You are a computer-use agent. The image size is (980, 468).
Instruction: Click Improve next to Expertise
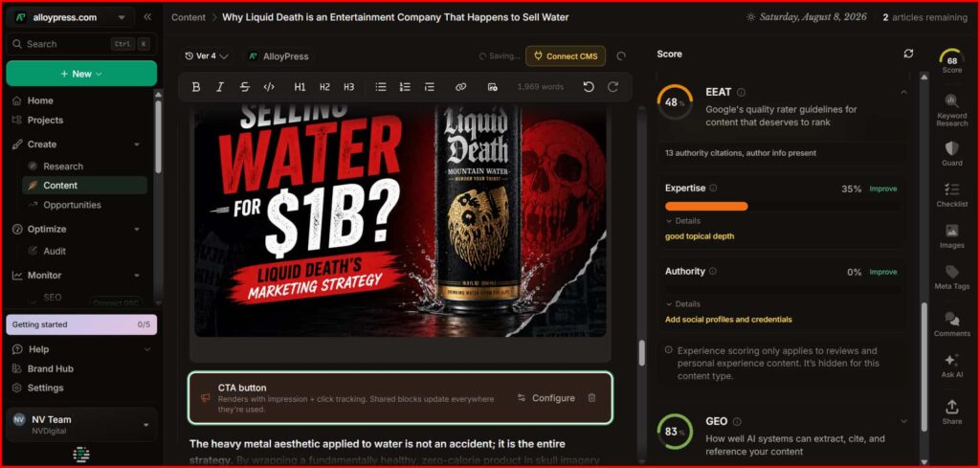pyautogui.click(x=883, y=189)
